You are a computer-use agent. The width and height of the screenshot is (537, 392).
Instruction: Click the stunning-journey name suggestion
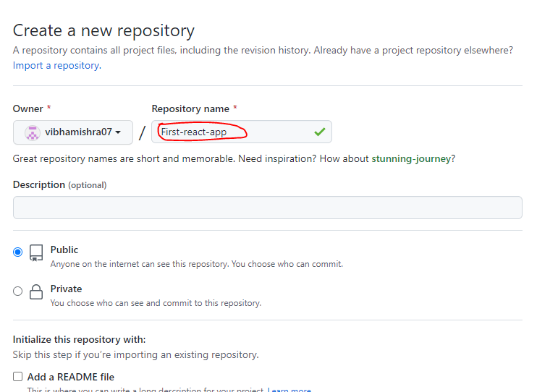pyautogui.click(x=411, y=159)
